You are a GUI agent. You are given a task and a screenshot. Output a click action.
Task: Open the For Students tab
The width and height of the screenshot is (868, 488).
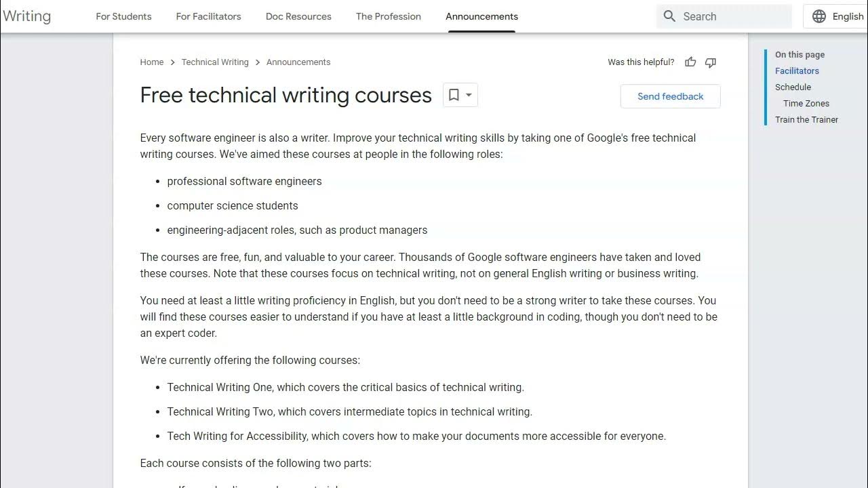(x=123, y=16)
